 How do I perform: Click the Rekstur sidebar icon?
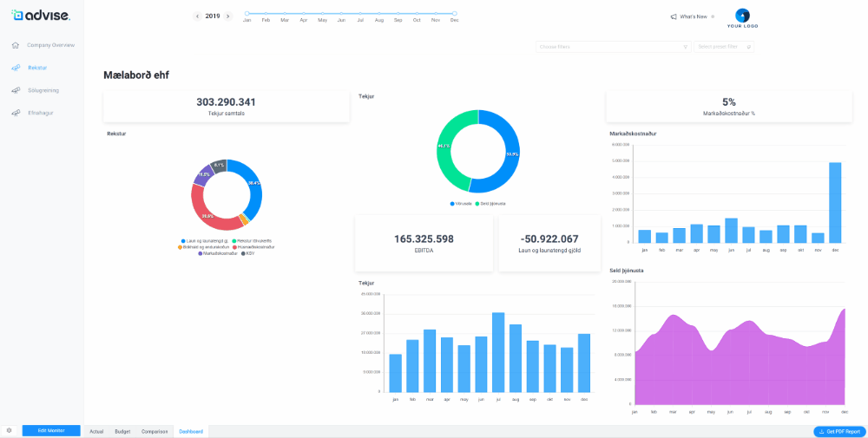(16, 68)
